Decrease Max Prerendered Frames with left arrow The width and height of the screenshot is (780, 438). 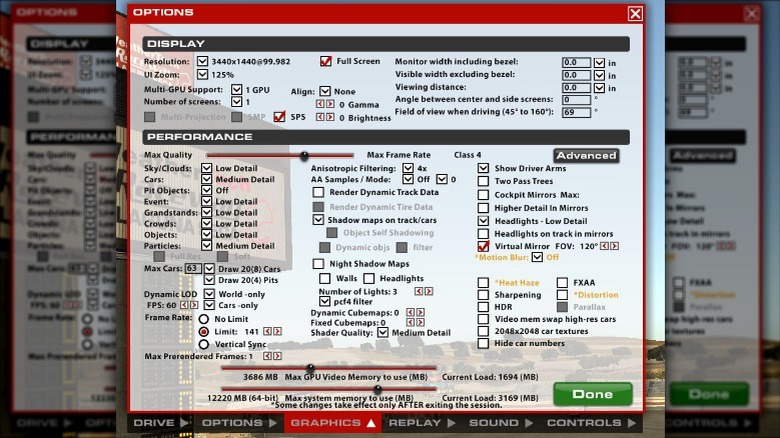[x=267, y=356]
